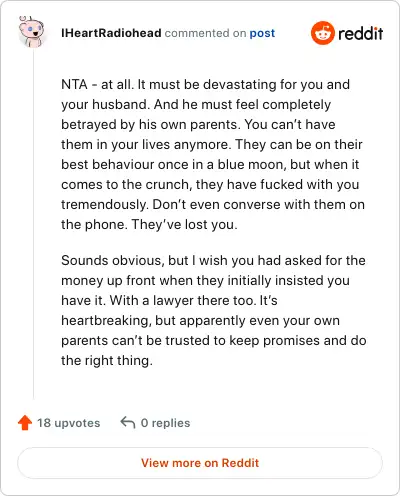Open the IHeartRadiohead user profile link

tap(111, 33)
